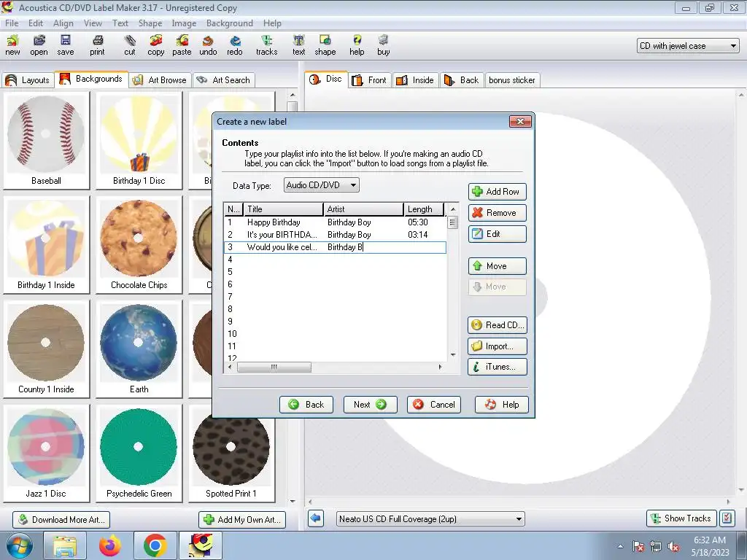Viewport: 747px width, 560px height.
Task: Undo the last action via undo icon
Action: 208,45
